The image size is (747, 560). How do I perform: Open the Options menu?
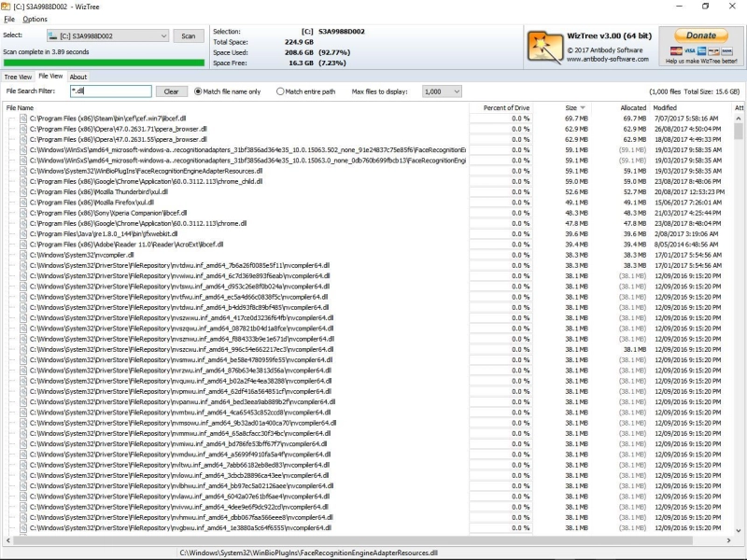35,19
